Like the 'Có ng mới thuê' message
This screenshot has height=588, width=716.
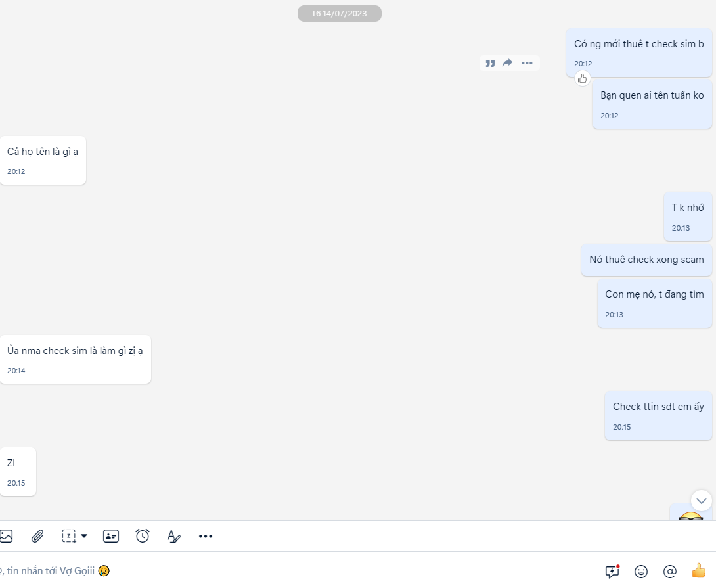coord(582,79)
